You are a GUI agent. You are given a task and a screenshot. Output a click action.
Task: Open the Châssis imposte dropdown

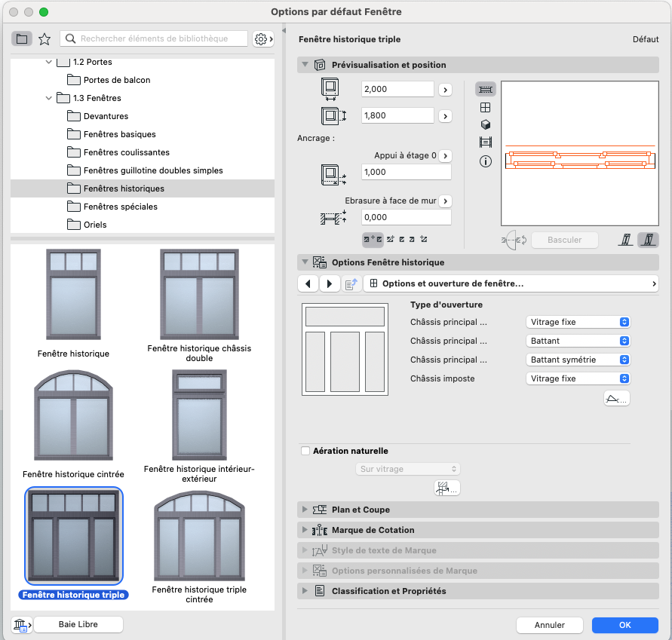pos(578,378)
